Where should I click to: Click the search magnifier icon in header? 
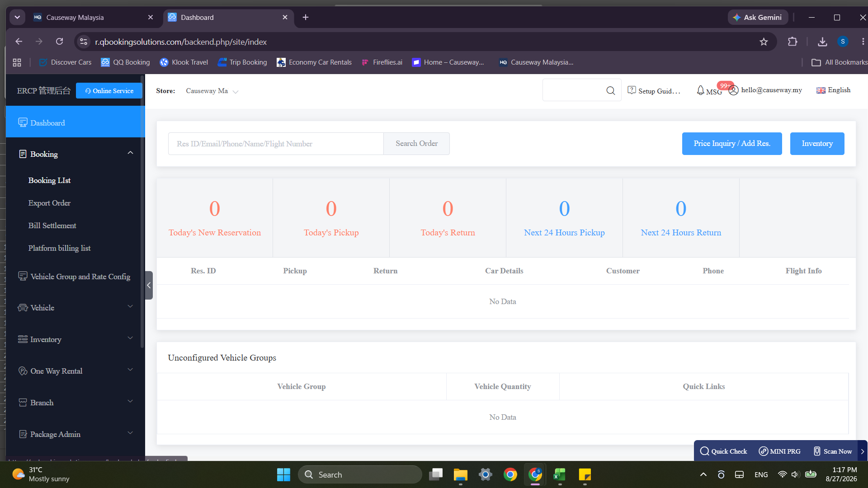pos(611,90)
